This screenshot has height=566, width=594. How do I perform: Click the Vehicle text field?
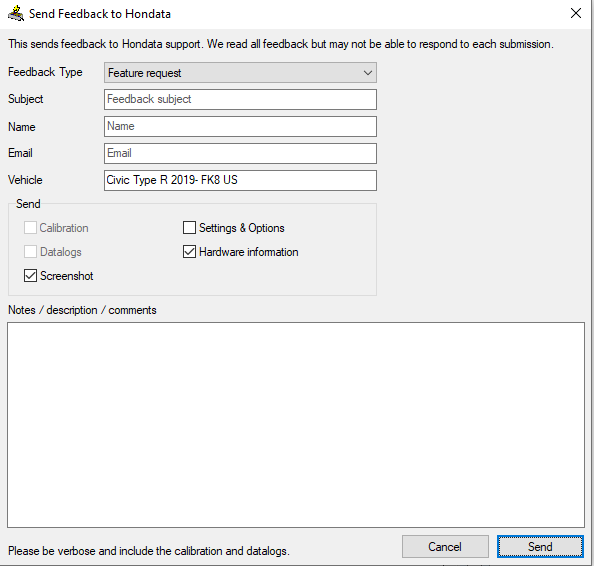[x=240, y=180]
